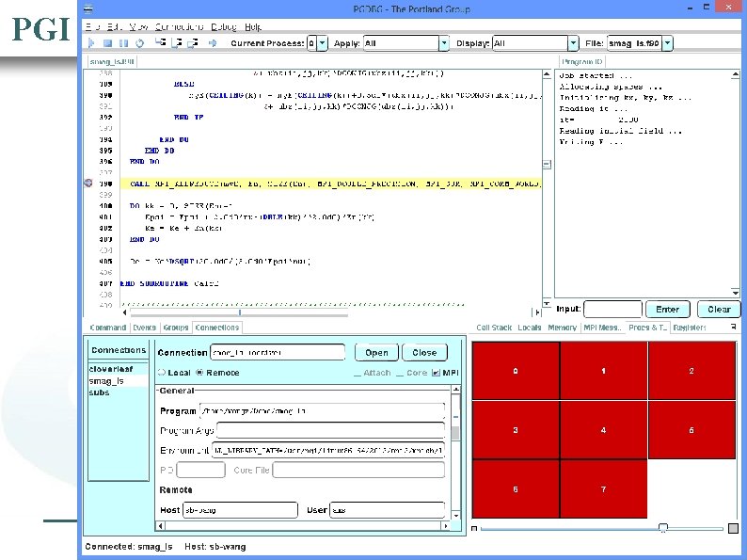
Task: Click the green play (continue) toolbar icon
Action: coord(91,43)
